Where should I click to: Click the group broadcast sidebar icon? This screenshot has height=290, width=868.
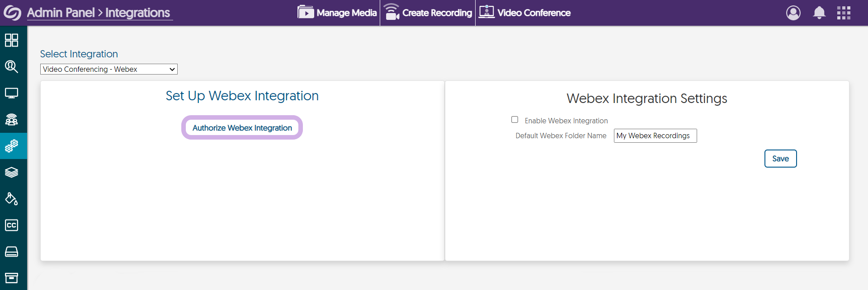point(11,120)
